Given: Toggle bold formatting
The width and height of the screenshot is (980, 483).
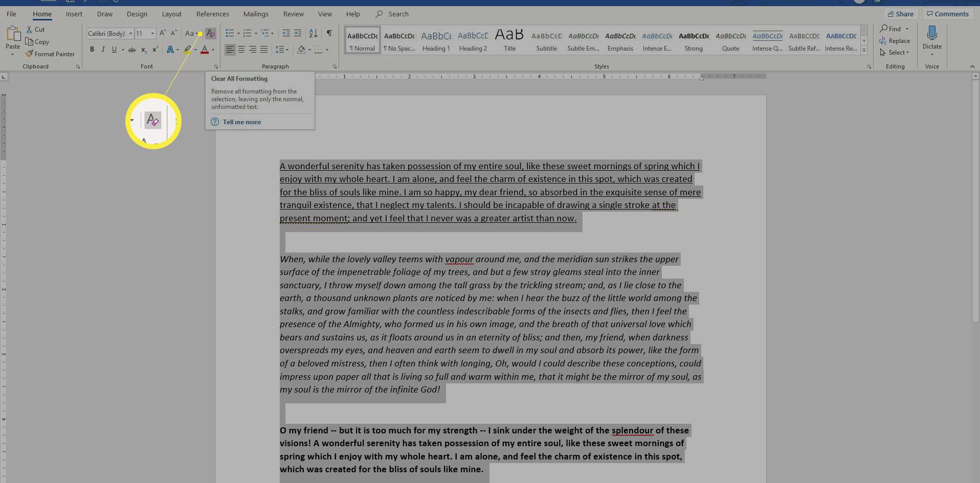Looking at the screenshot, I should pyautogui.click(x=92, y=50).
